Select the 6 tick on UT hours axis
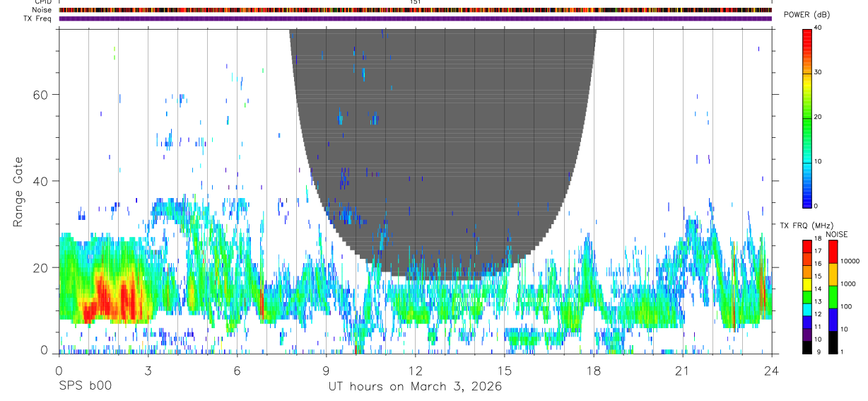 coord(237,370)
